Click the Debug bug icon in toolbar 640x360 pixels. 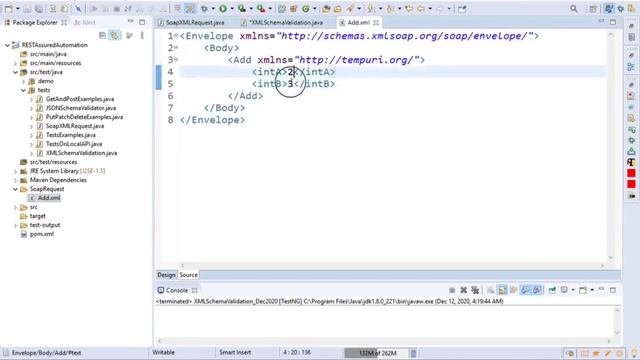coord(204,9)
